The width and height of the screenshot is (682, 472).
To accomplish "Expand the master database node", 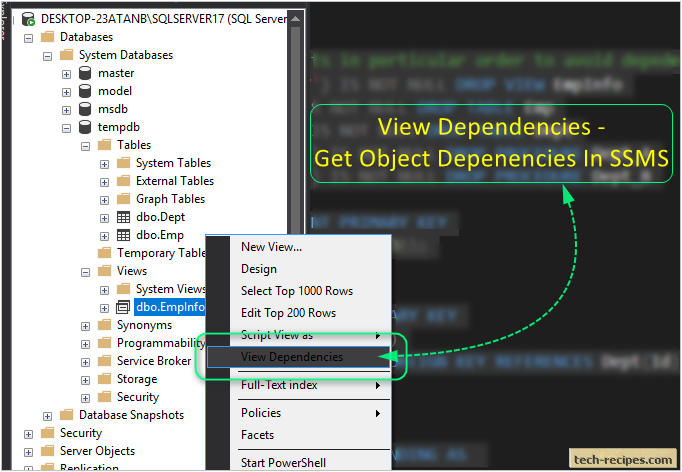I will [x=67, y=74].
